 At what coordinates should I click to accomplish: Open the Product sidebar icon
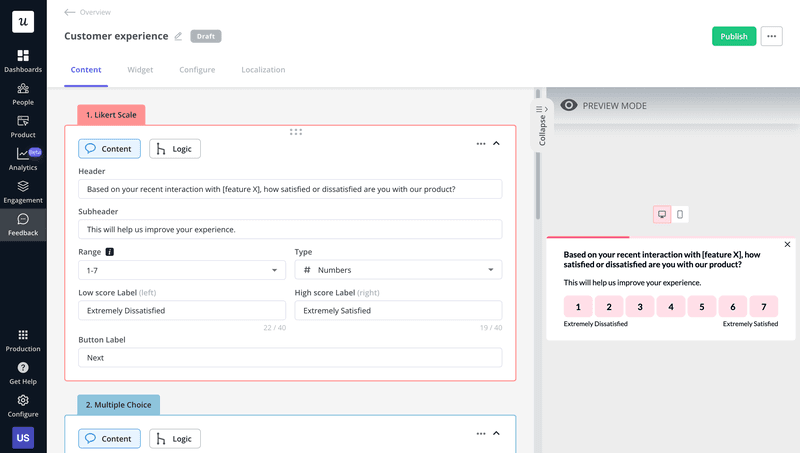pyautogui.click(x=23, y=121)
